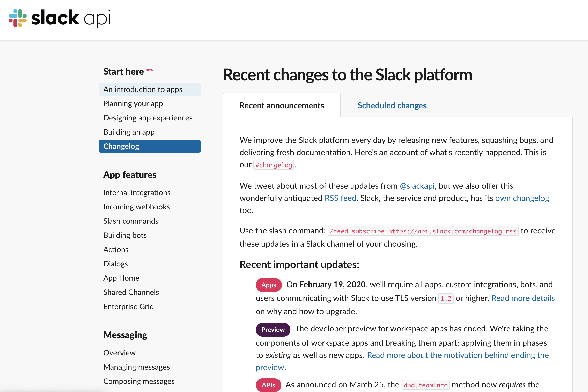Click the '1.2' TLS version code
The height and width of the screenshot is (392, 588).
446,298
